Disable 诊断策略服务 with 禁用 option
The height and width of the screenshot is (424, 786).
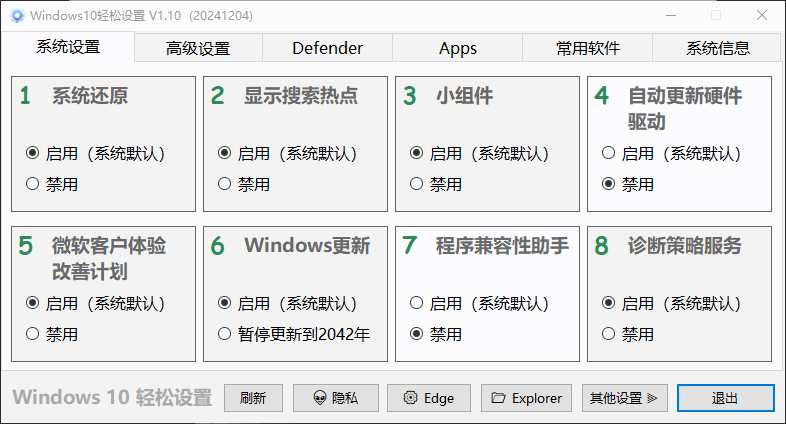pyautogui.click(x=608, y=334)
